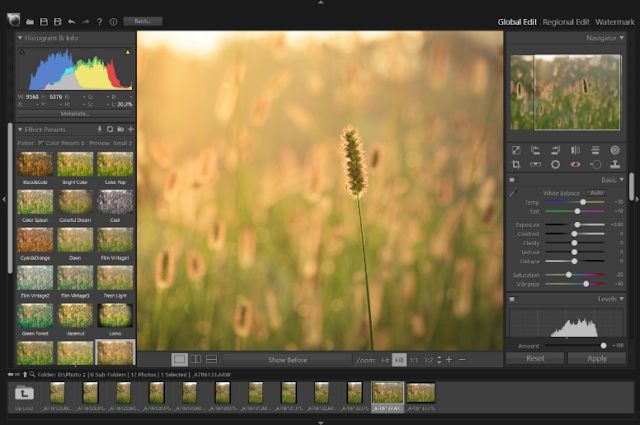Click the rotate right tool icon

[x=556, y=150]
